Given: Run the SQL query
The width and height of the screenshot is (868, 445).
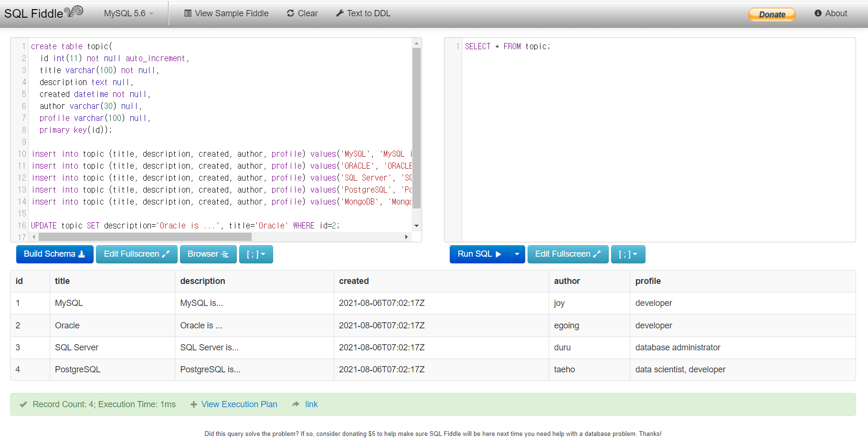Looking at the screenshot, I should coord(479,254).
